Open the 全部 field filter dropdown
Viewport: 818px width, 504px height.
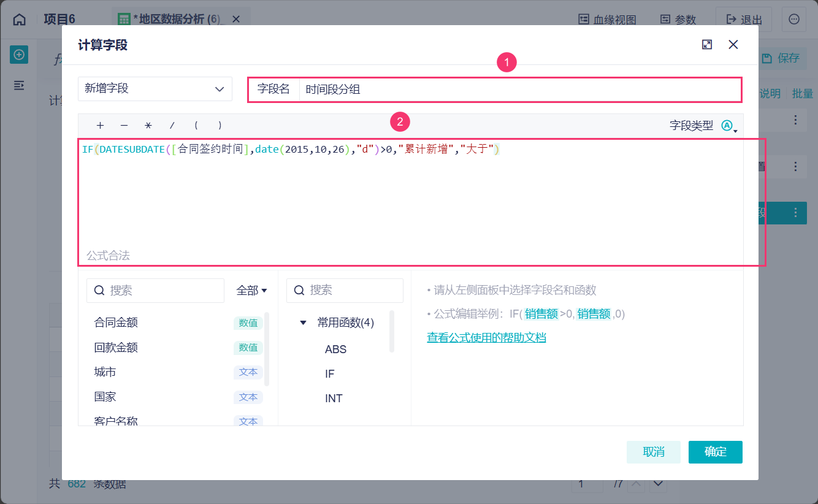tap(251, 290)
